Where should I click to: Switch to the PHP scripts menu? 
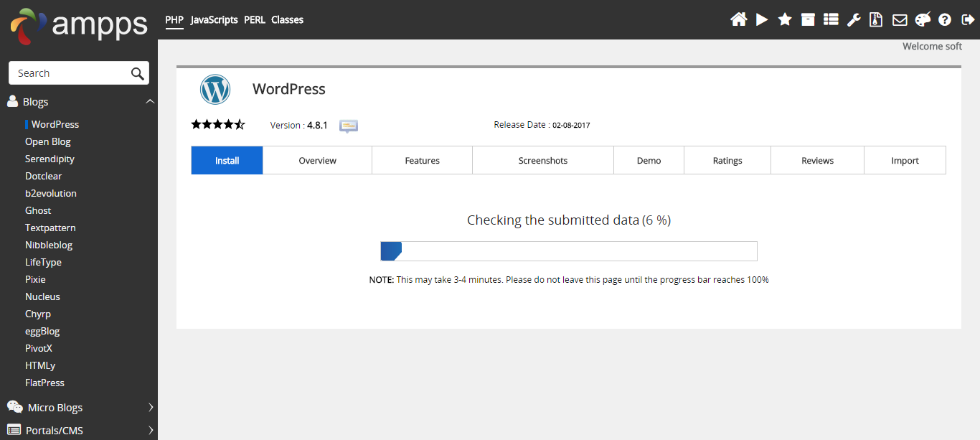(x=174, y=20)
